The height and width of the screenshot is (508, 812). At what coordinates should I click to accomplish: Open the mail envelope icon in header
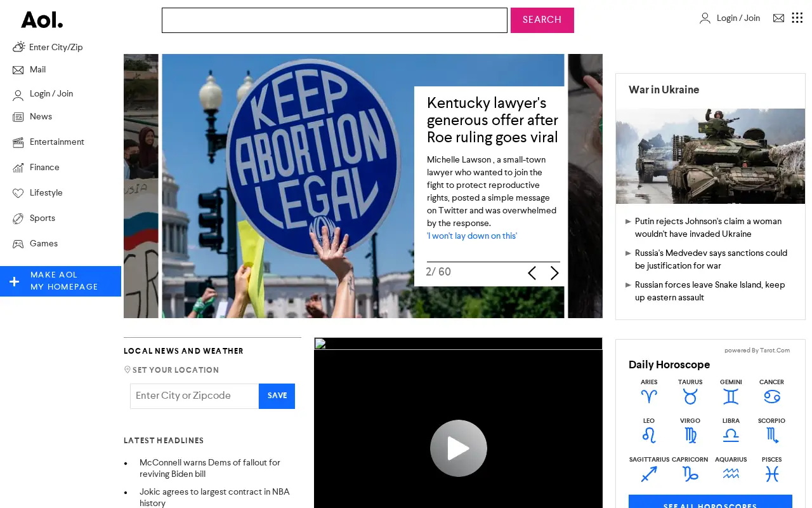(x=778, y=18)
